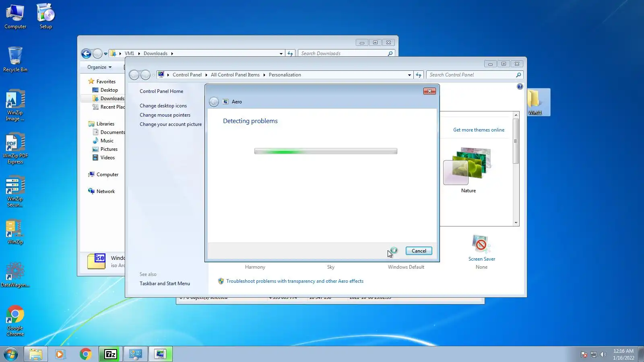Open the Computer desktop icon
The height and width of the screenshot is (362, 644).
(15, 16)
